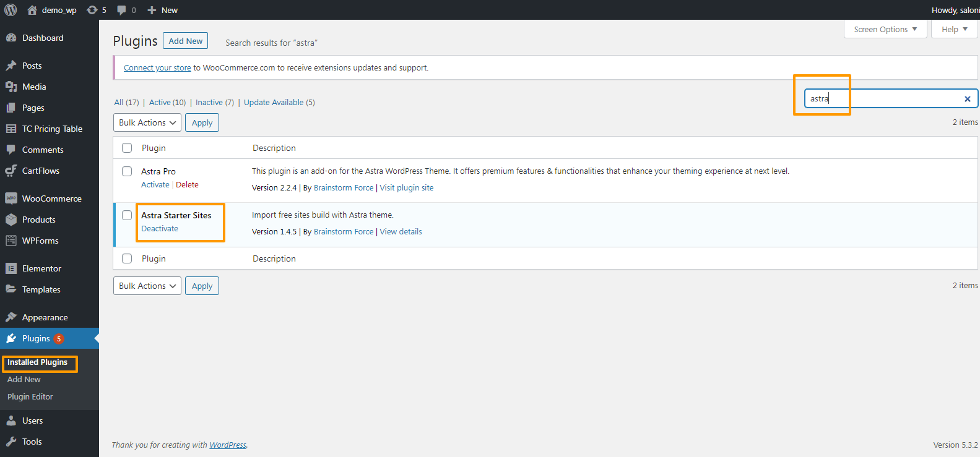This screenshot has height=457, width=980.
Task: Click the Dashboard gauge icon
Action: [11, 38]
